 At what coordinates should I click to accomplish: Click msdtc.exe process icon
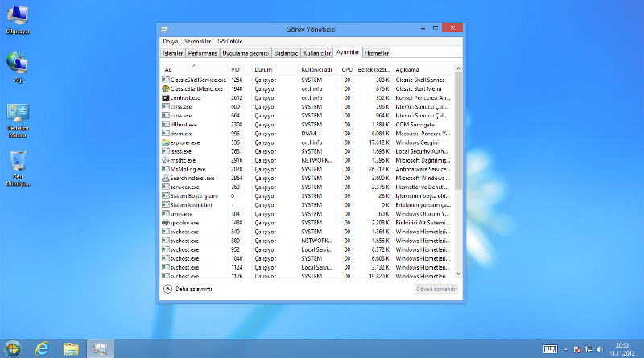tap(166, 160)
